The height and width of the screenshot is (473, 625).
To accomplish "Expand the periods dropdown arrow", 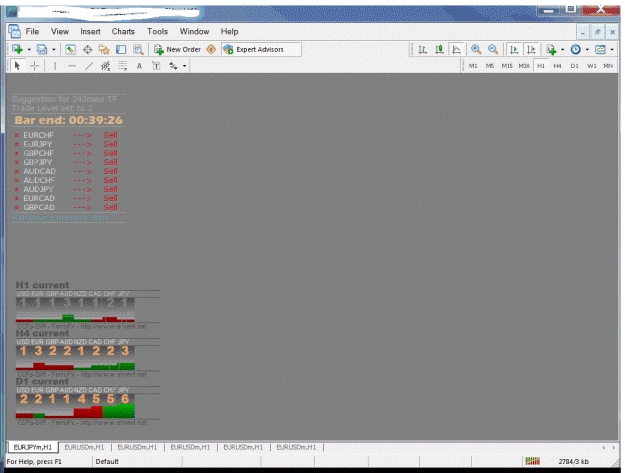I will pos(587,49).
